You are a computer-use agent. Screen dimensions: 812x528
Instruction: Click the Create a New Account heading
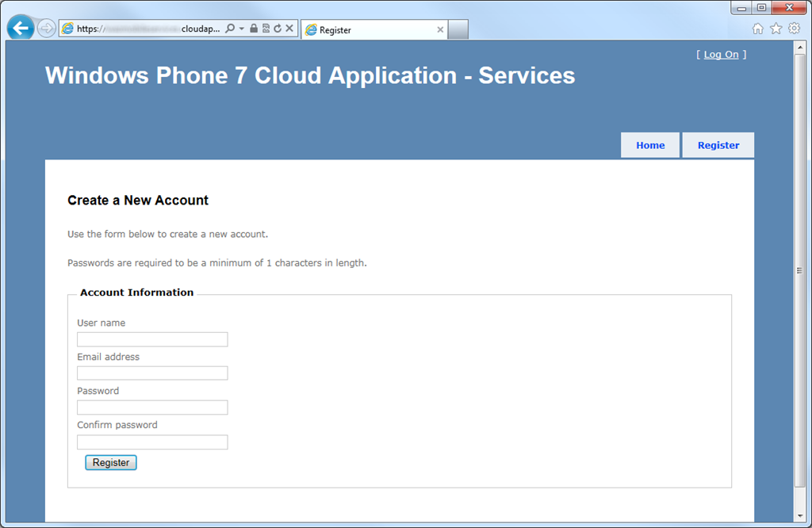click(138, 201)
